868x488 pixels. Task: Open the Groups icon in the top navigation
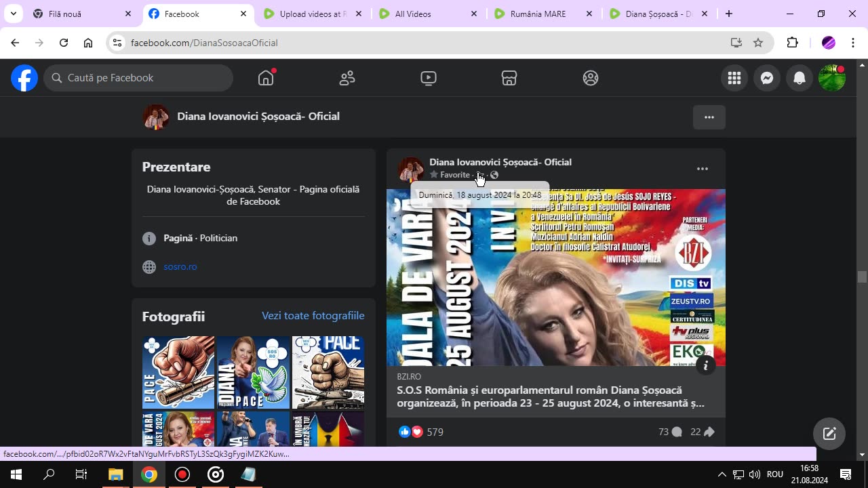(591, 78)
